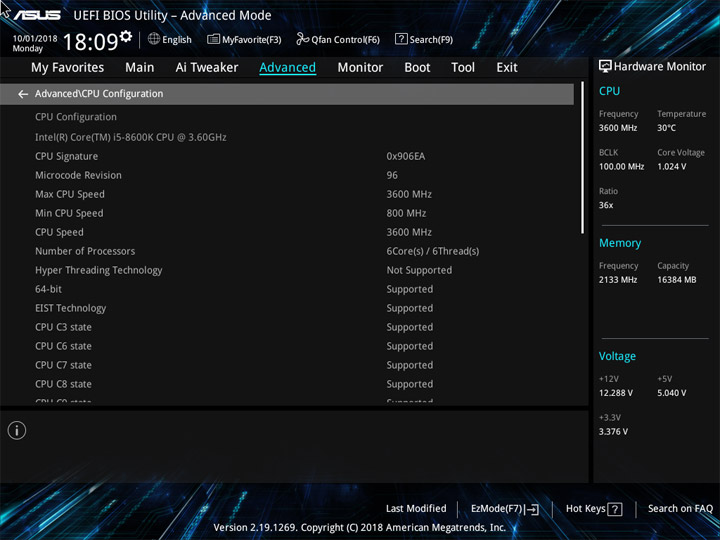Click the Intel Core i5-8600K processor name
The width and height of the screenshot is (720, 540).
[x=131, y=137]
